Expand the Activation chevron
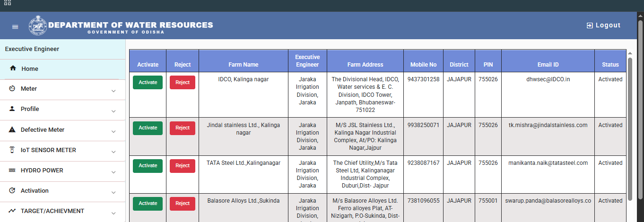Screen dimensions: 644x222 pos(113,193)
